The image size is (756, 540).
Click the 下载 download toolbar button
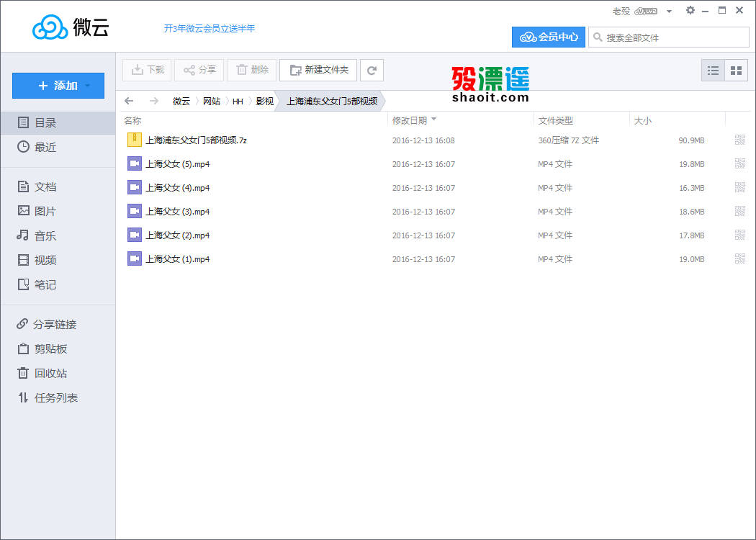[x=147, y=70]
